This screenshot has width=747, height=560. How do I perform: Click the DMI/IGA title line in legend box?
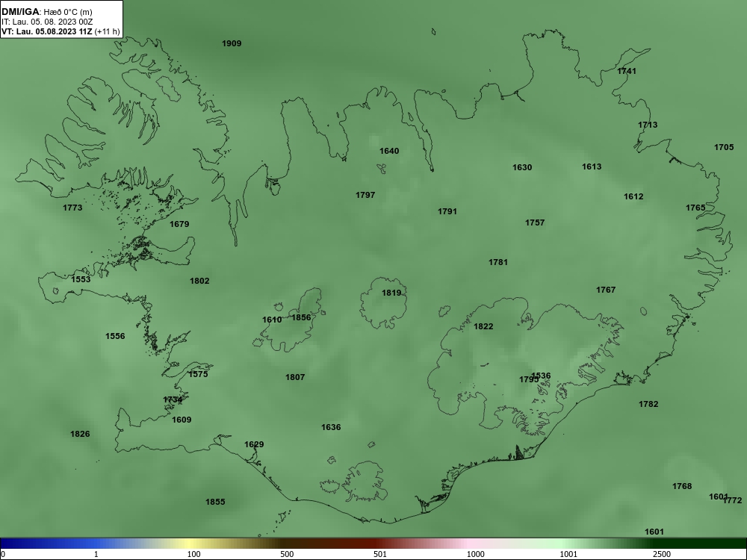coord(46,12)
